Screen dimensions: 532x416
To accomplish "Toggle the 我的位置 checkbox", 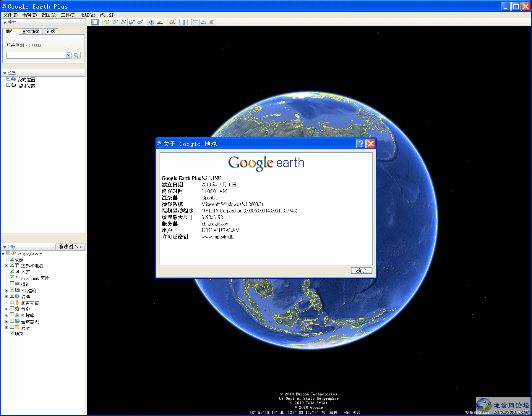I will coord(9,79).
